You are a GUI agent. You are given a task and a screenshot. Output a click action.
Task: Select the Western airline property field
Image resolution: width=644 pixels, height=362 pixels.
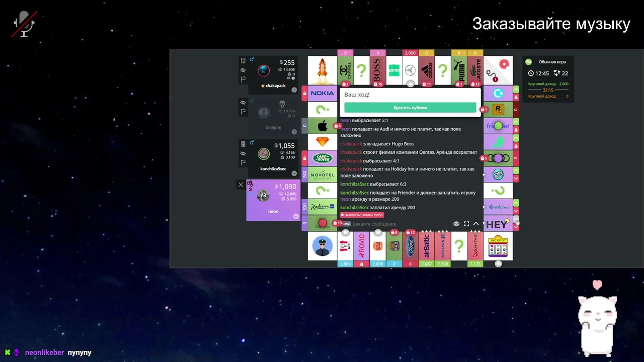[442, 246]
